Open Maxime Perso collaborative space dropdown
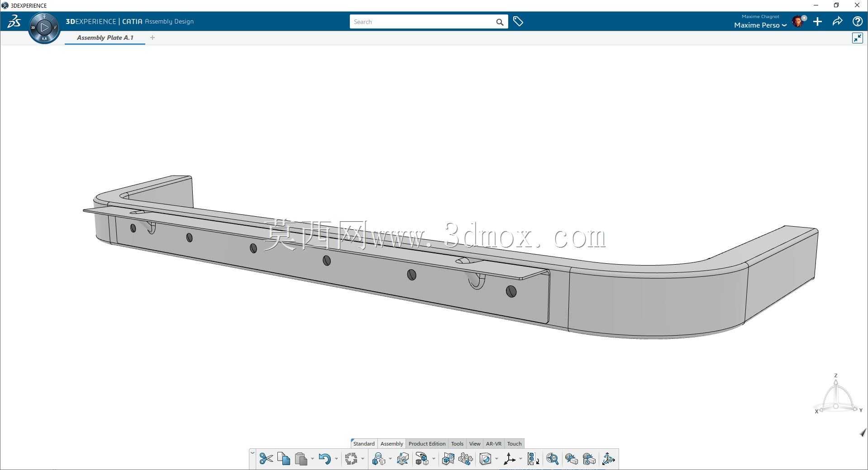This screenshot has width=868, height=470. (760, 25)
